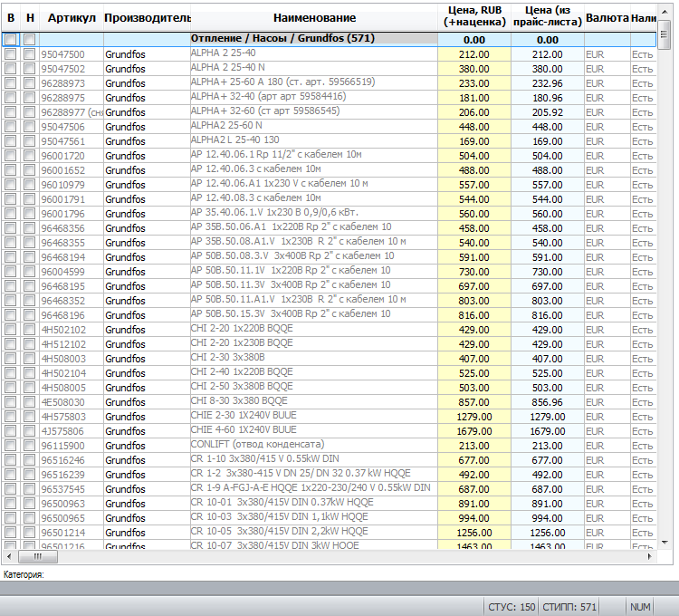Tick the В checkbox for article 4H502102
This screenshot has height=616, width=679.
point(10,330)
